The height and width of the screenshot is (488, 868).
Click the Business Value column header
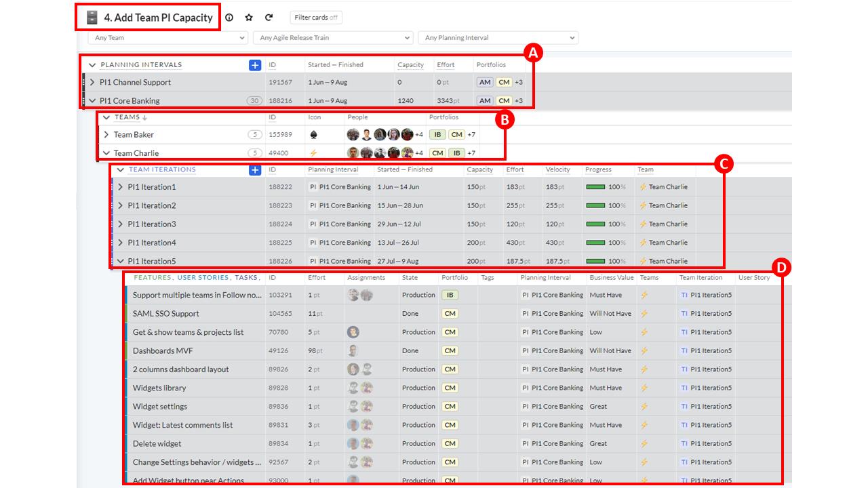pos(612,277)
